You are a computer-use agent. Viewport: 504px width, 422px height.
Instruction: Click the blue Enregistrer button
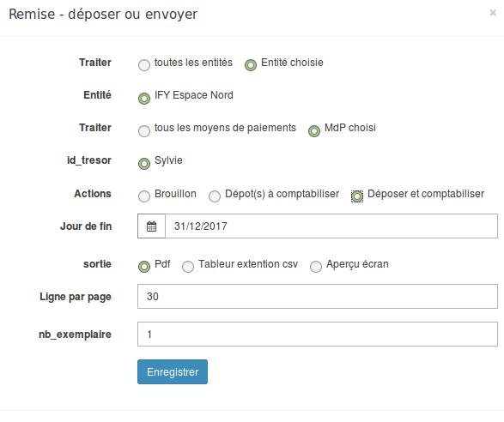click(173, 372)
